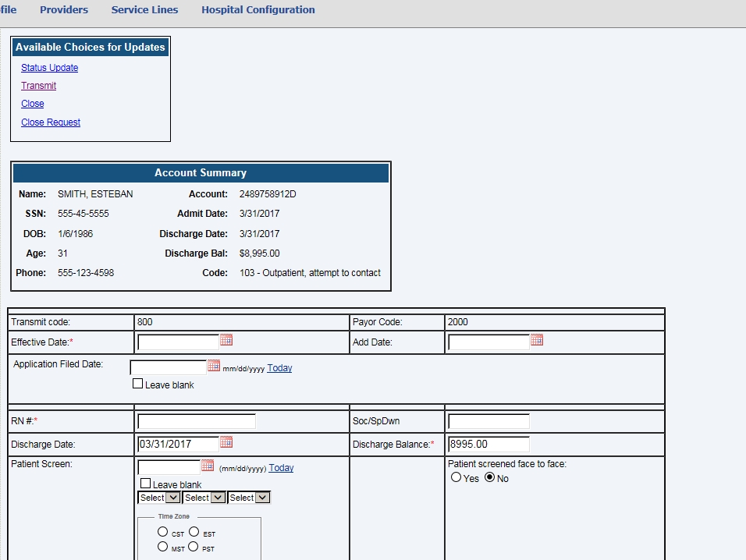Open calendar picker for Add Date

[x=537, y=340]
